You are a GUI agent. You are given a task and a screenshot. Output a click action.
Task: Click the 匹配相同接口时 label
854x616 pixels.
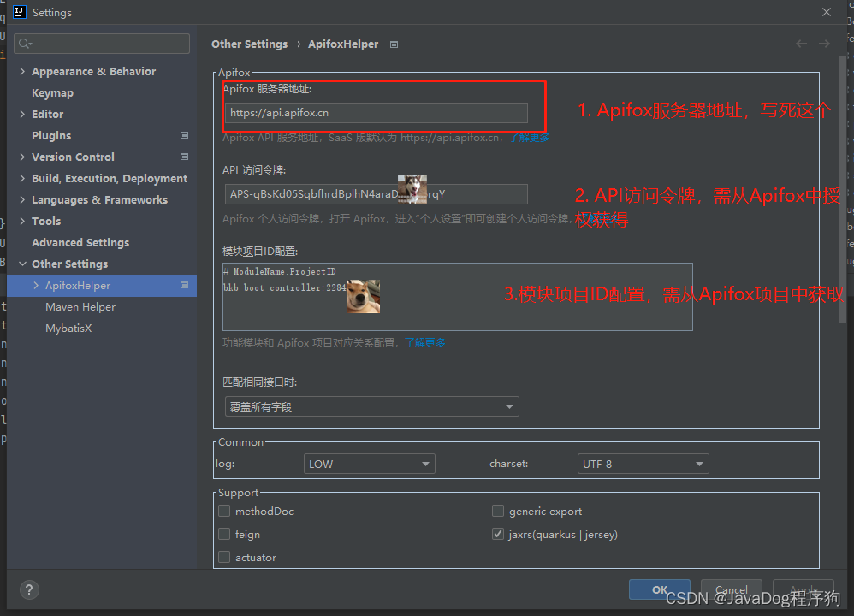click(x=260, y=382)
